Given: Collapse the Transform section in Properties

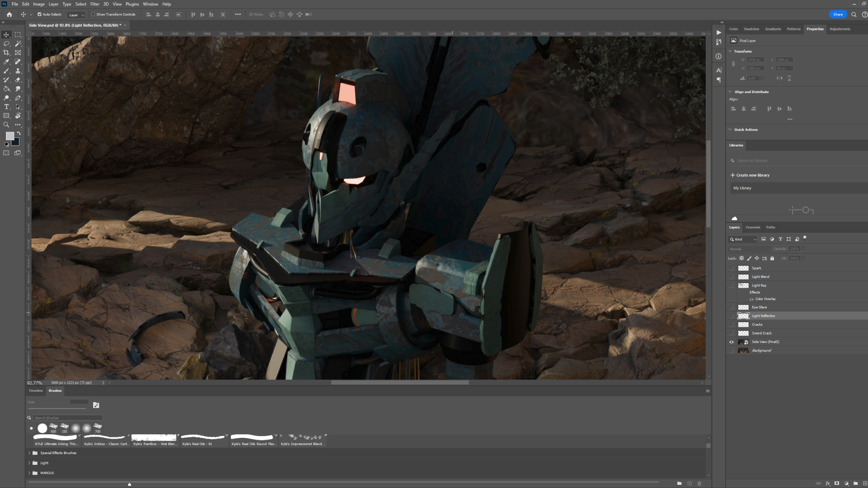Looking at the screenshot, I should coord(730,52).
